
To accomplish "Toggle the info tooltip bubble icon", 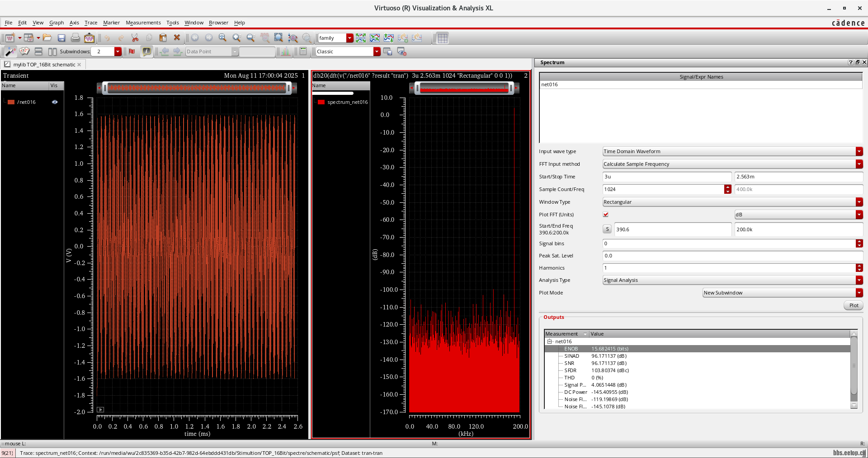I will [x=146, y=51].
